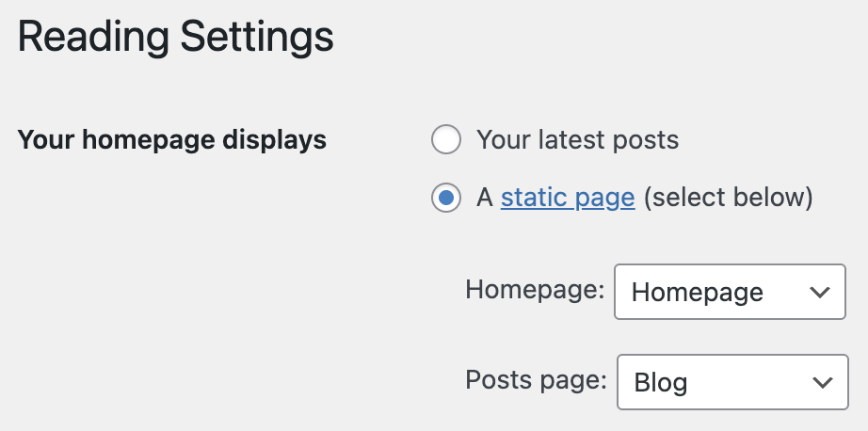
Task: Click the "Blog" value in the Posts page dropdown
Action: (661, 384)
